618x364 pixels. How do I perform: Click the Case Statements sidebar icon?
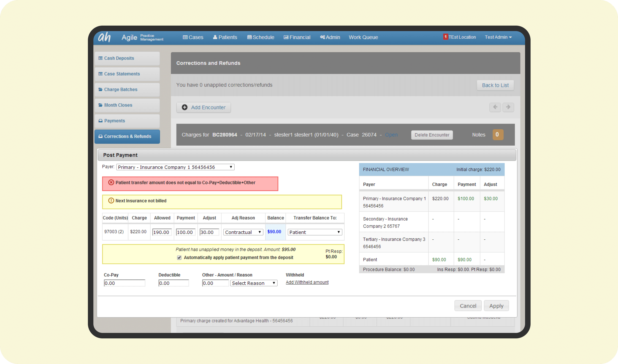(x=100, y=74)
